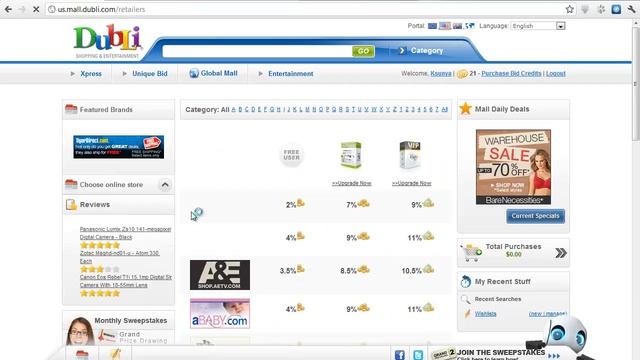Click the shopping cart icon in Total Purchases

471,253
